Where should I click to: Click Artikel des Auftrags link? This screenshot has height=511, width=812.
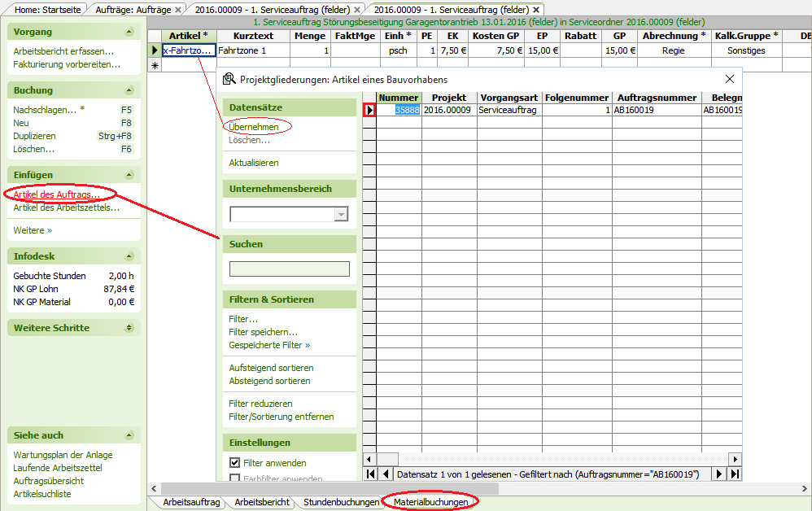57,194
